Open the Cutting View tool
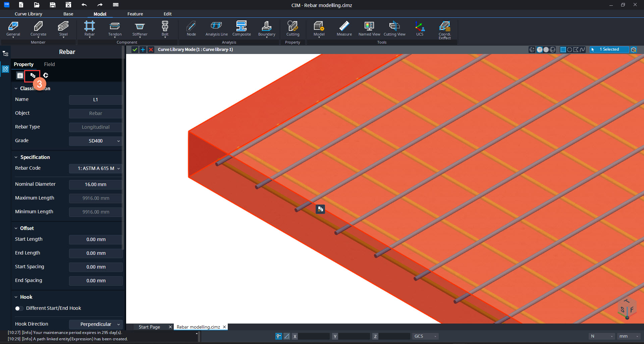 click(394, 29)
